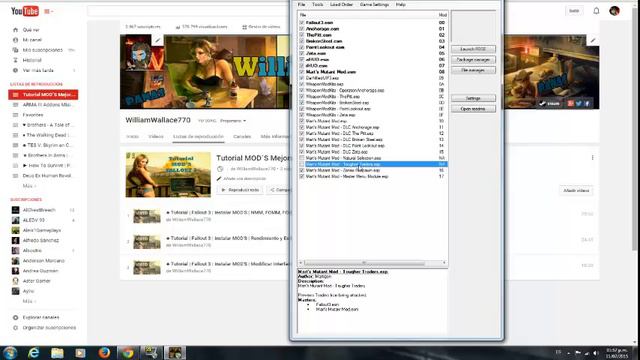Open first tutorial video thumbnail in playlist

(x=147, y=216)
